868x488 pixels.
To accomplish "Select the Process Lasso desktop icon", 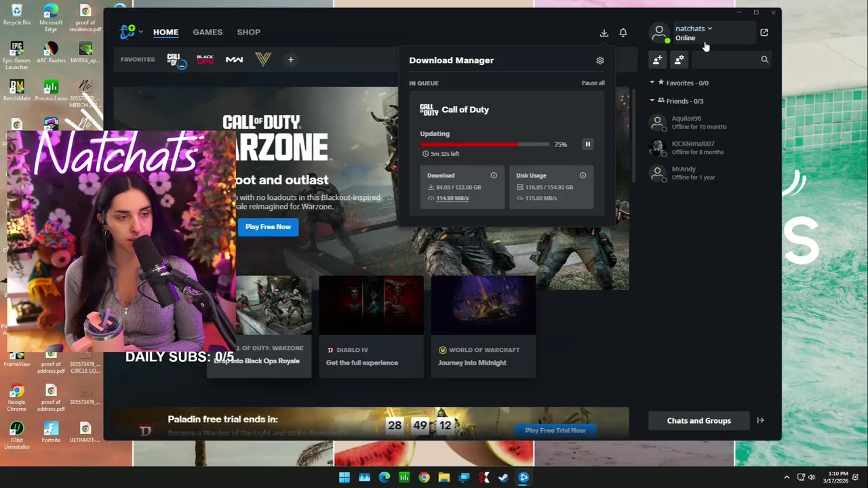I will [x=51, y=91].
